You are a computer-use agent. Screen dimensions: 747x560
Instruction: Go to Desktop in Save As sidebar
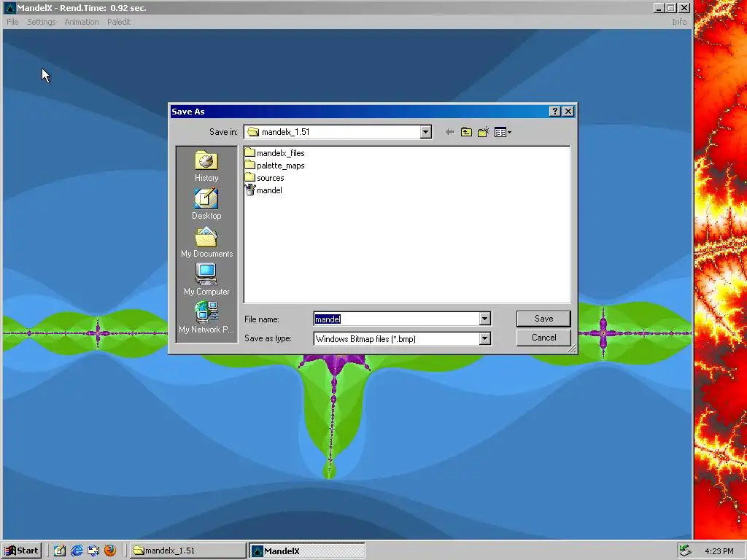pos(206,204)
